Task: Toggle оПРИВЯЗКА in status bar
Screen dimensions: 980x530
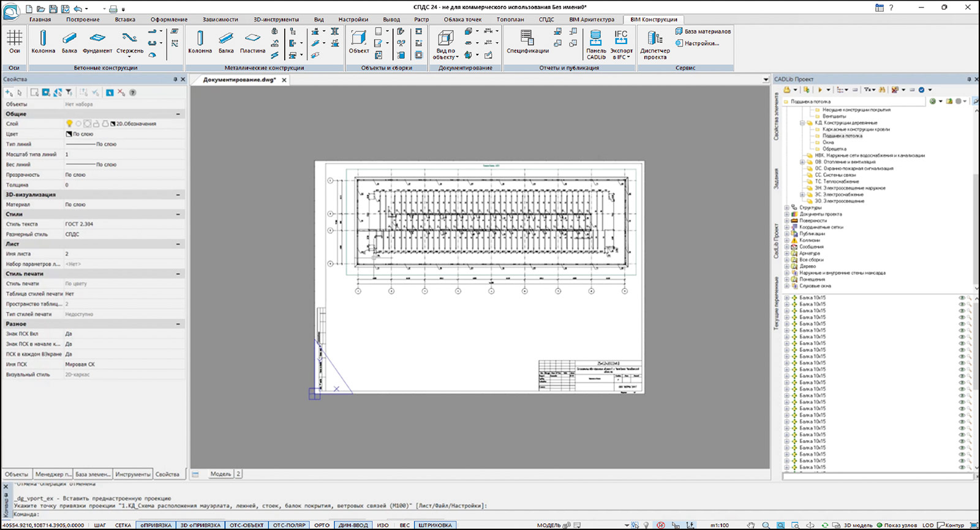Action: [156, 525]
